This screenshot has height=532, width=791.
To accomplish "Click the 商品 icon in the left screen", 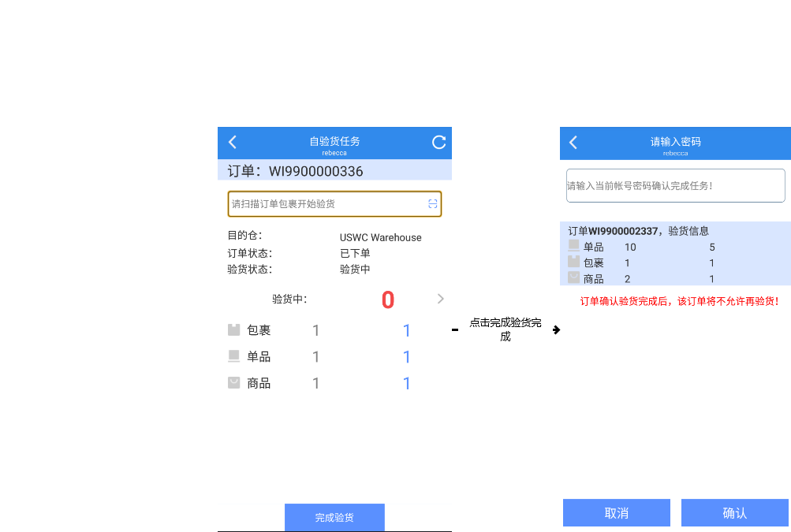I will (x=233, y=383).
